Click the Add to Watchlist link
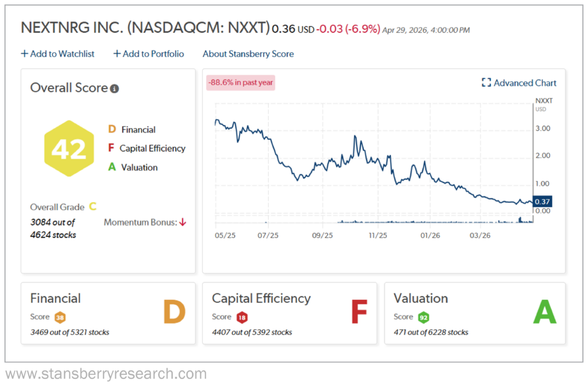The width and height of the screenshot is (588, 387). (57, 54)
